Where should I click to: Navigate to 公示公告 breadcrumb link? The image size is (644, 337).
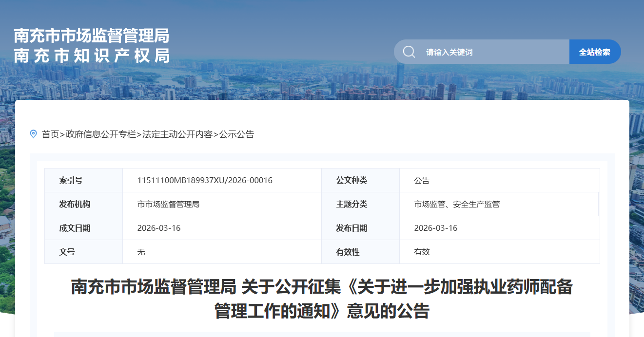click(236, 134)
